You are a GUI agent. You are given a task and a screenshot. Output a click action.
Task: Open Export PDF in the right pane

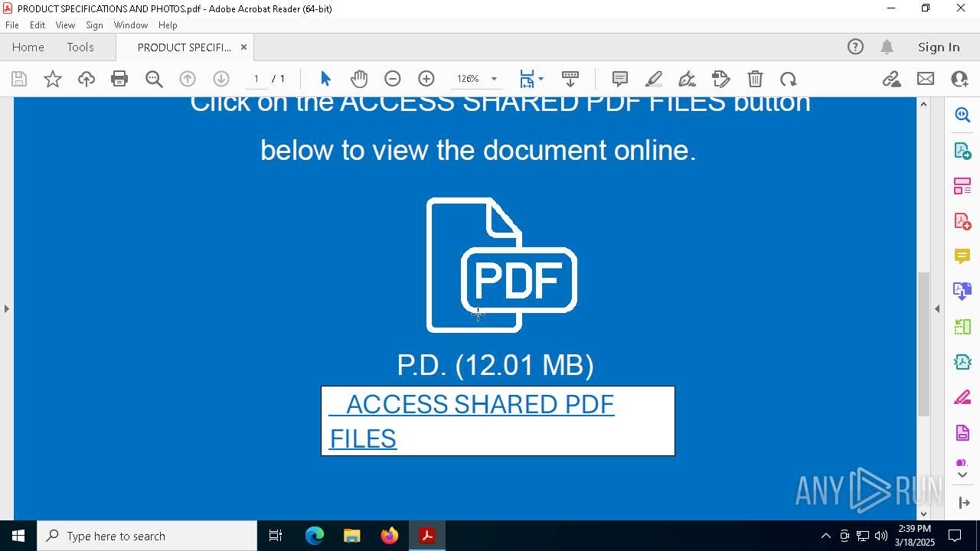(962, 150)
